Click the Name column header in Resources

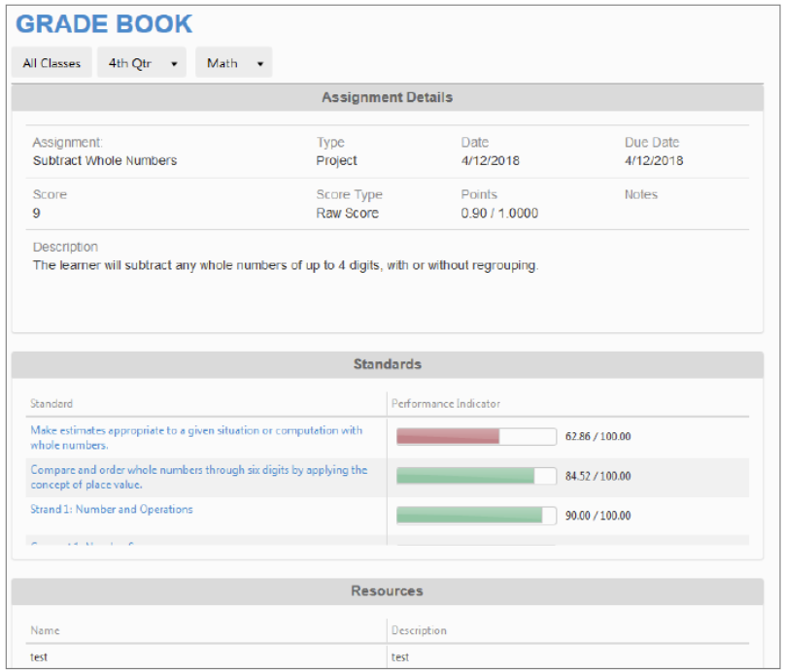click(x=44, y=630)
